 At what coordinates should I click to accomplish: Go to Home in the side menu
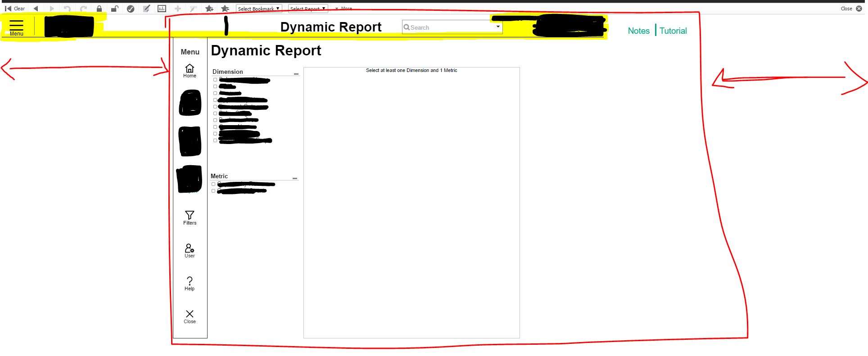[x=190, y=71]
